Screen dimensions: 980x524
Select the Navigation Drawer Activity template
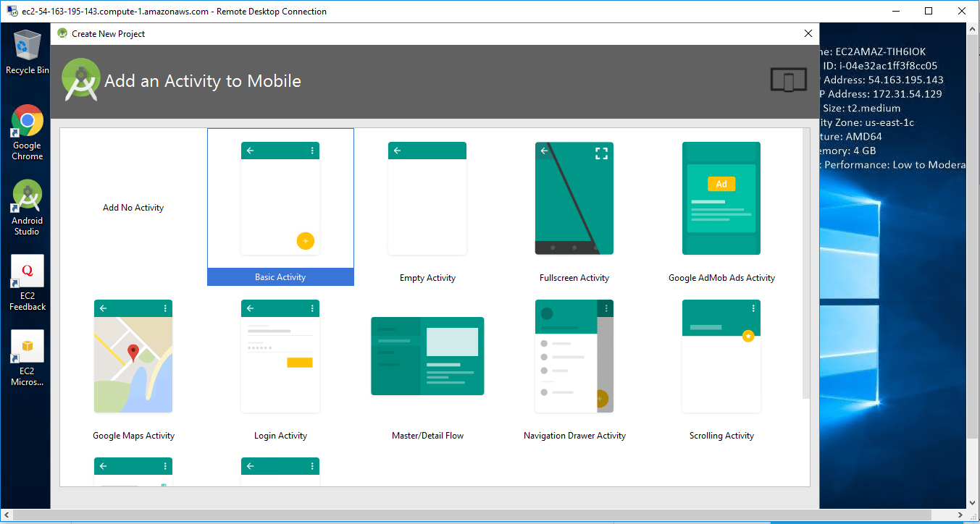click(574, 356)
